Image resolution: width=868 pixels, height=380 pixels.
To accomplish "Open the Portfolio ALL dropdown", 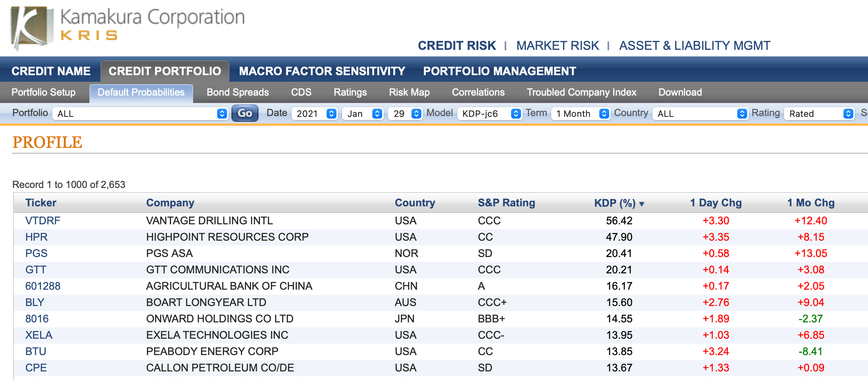I will [x=140, y=114].
